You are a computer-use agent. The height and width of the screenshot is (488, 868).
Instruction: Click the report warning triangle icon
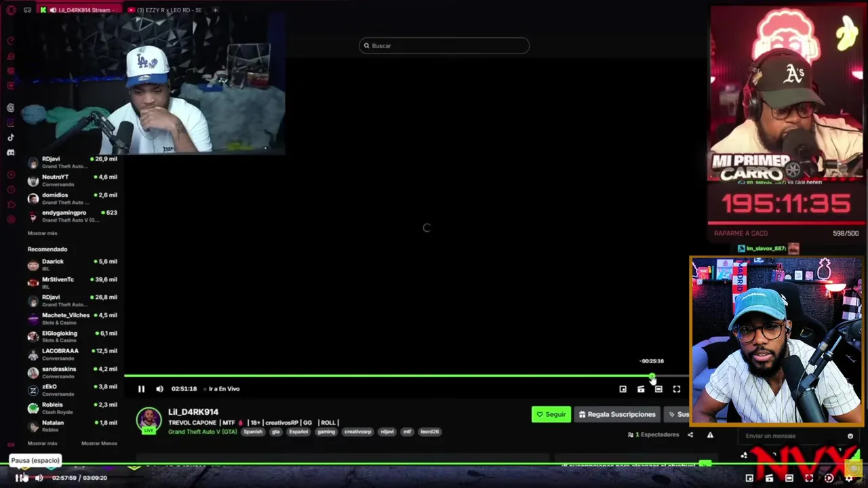coord(710,435)
